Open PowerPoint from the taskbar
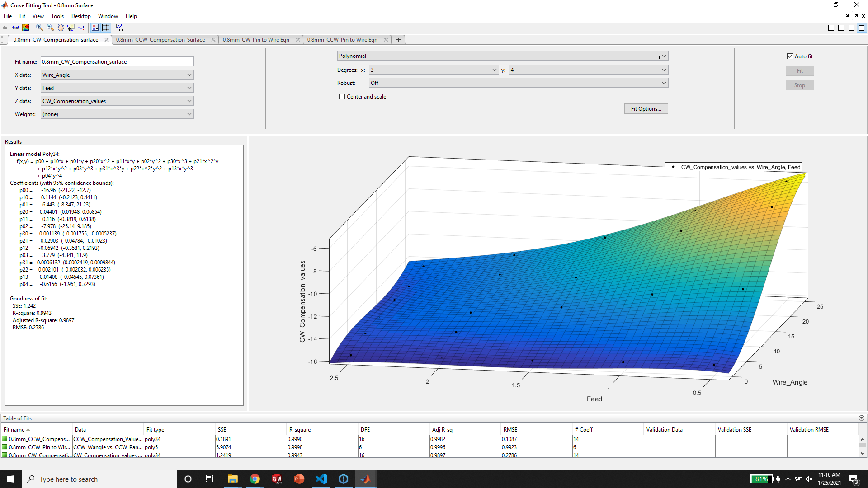 pos(299,479)
